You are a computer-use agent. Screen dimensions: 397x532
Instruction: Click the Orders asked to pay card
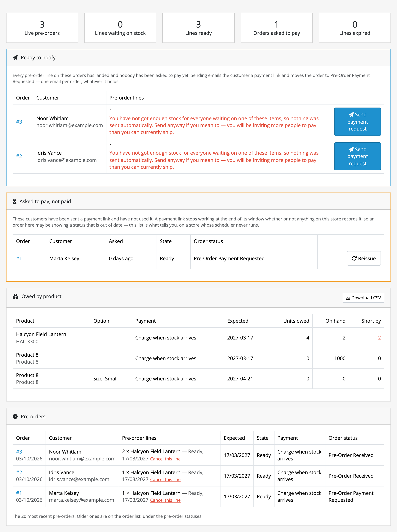click(277, 28)
